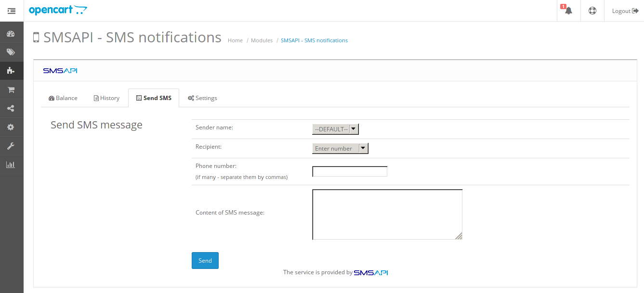644x293 pixels.
Task: Open the Tools wrench sidebar icon
Action: [x=11, y=146]
